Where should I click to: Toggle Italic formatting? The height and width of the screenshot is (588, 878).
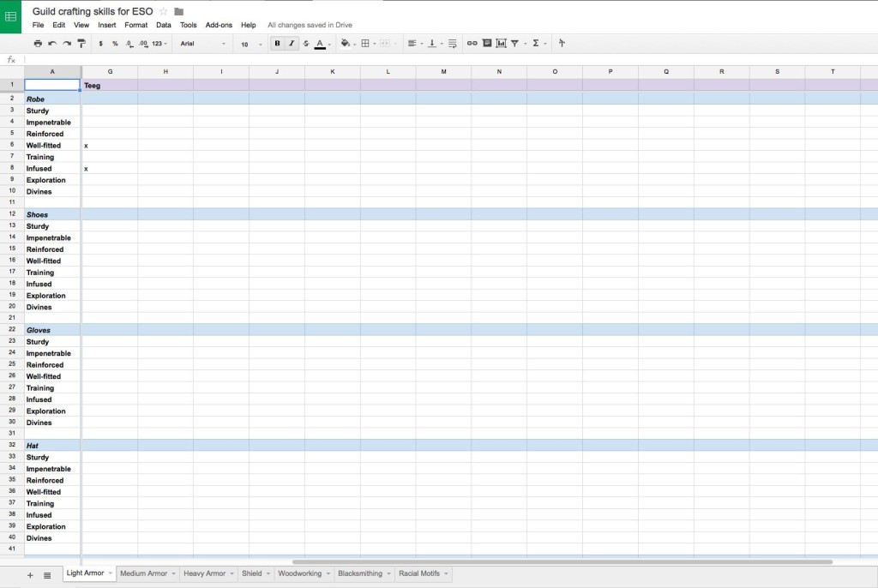click(x=292, y=44)
